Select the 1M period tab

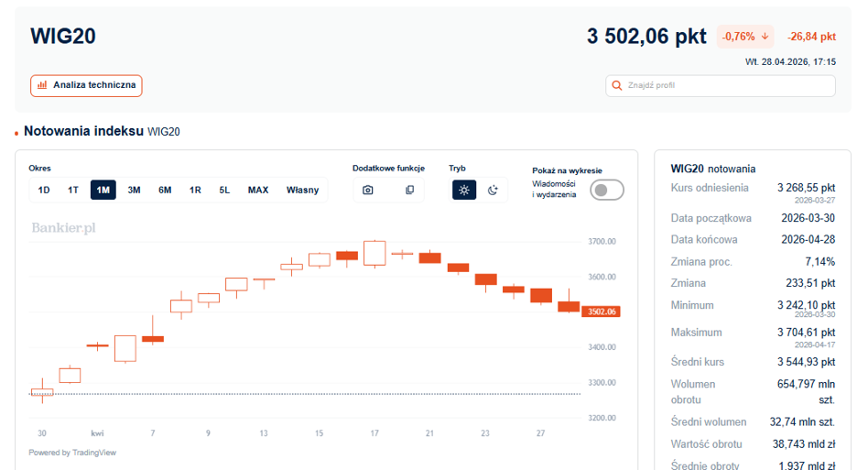tap(103, 190)
